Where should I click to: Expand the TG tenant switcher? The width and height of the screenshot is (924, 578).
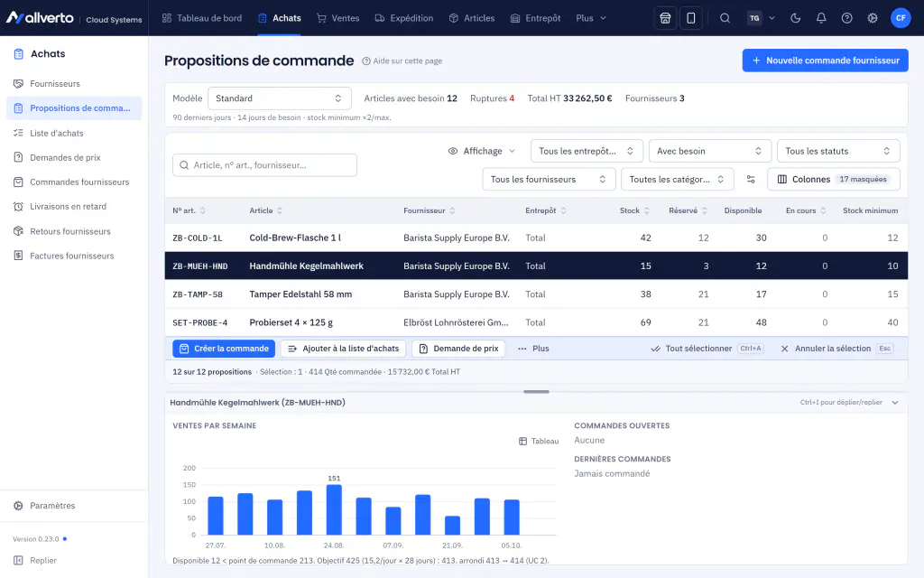762,18
